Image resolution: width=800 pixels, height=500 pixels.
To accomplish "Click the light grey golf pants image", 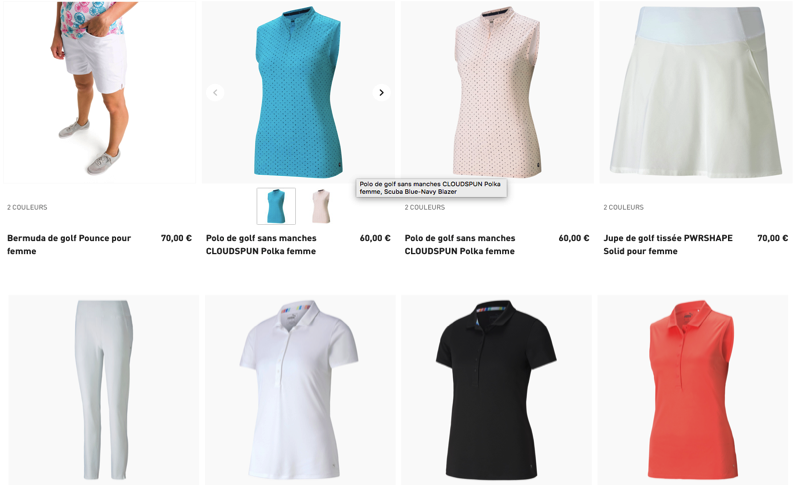I will pos(104,390).
